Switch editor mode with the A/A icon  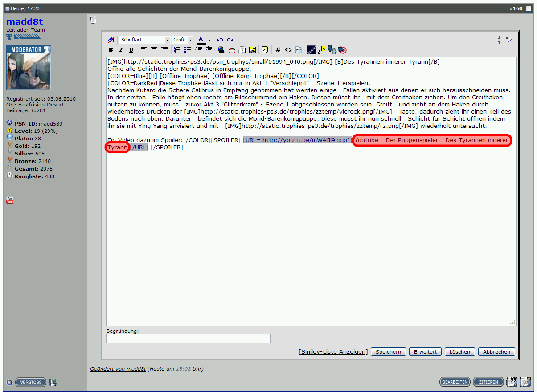click(x=509, y=41)
